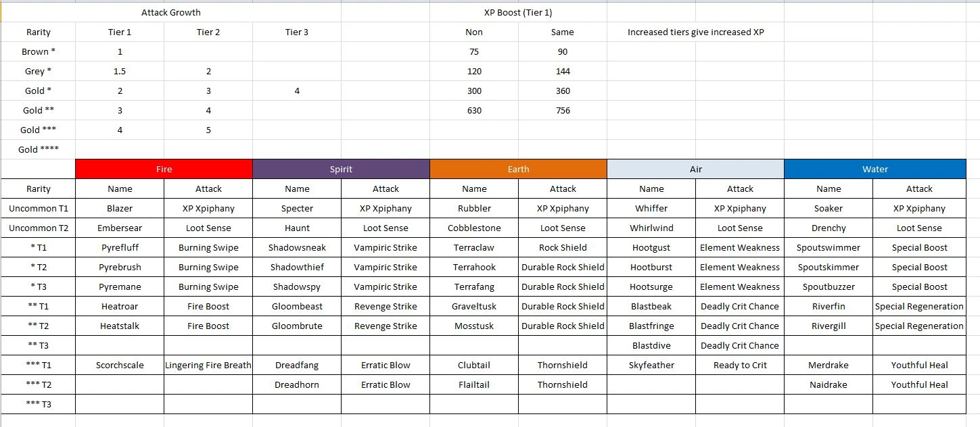Click the purple Spirit header cell
980x427 pixels.
click(x=341, y=170)
